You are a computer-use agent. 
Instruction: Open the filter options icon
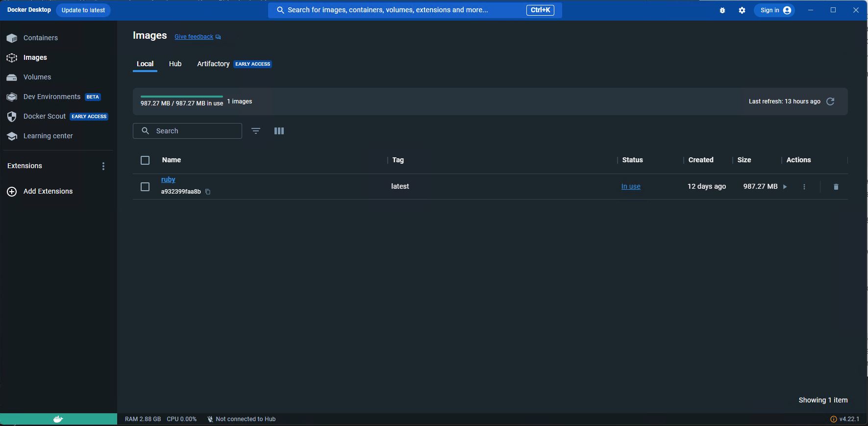256,131
